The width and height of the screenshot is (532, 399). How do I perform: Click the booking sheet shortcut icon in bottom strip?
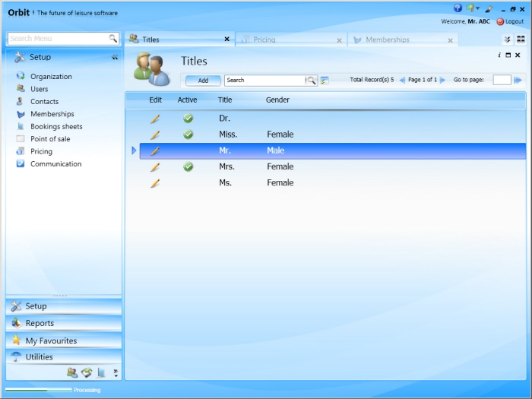click(101, 372)
